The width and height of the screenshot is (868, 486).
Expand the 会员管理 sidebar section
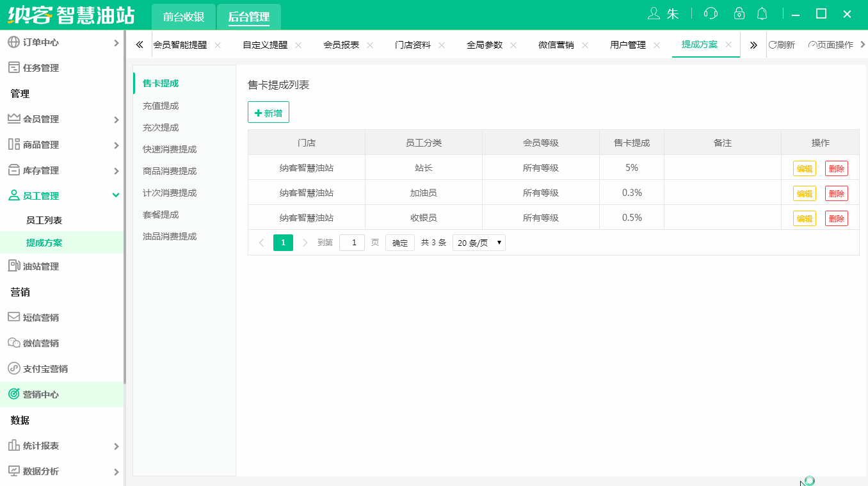(38, 118)
